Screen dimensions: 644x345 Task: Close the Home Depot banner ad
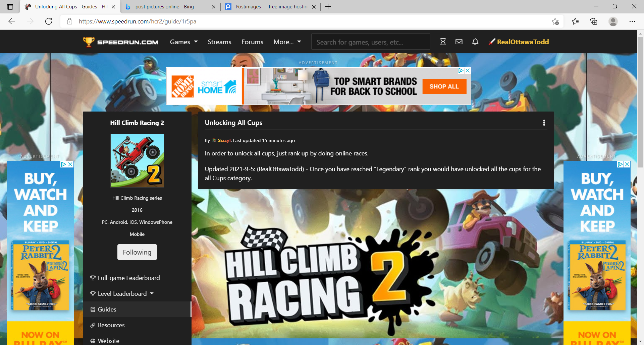(468, 70)
